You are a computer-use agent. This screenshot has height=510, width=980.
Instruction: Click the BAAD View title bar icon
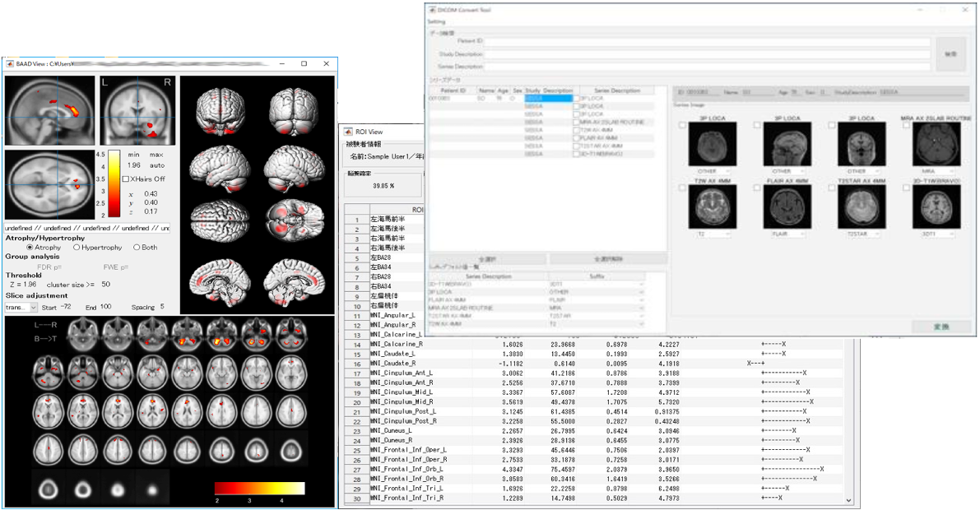point(10,63)
